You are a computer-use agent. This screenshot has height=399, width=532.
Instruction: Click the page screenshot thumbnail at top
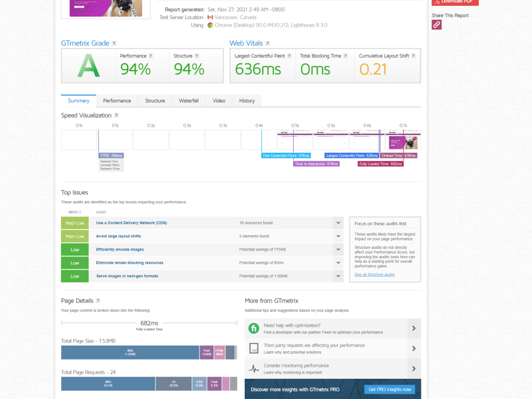click(x=106, y=8)
